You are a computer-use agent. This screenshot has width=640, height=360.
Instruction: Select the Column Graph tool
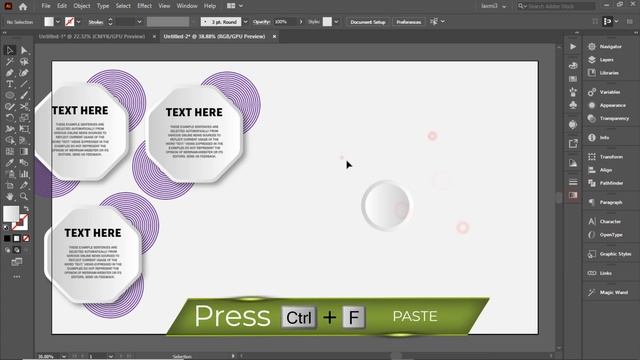pyautogui.click(x=24, y=174)
